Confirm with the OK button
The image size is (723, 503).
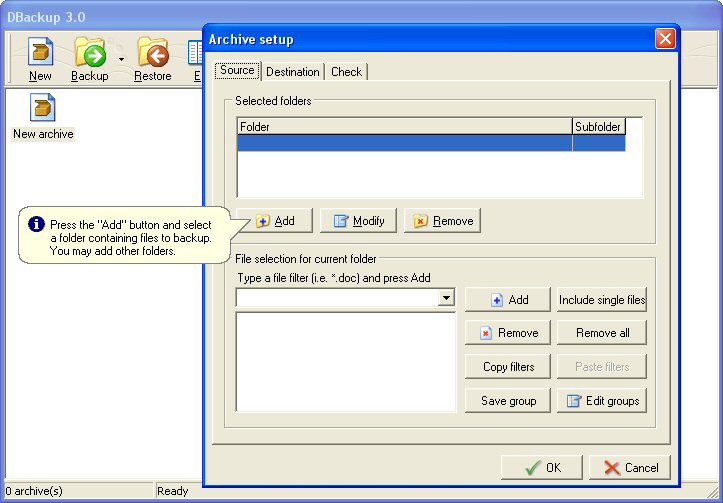coord(542,467)
